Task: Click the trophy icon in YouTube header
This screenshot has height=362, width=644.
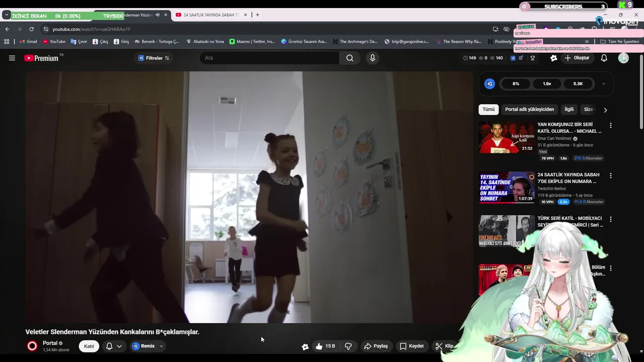Action: click(x=532, y=58)
